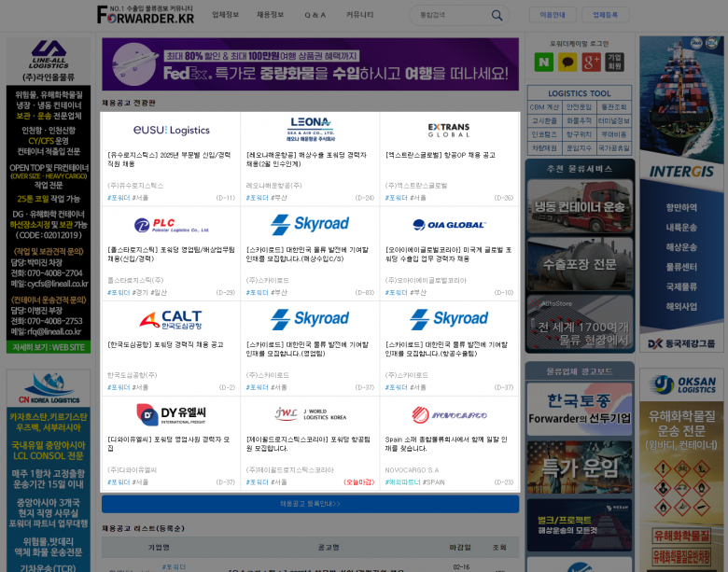Click the 한국토종 Forwarder의 선두기업 ad
The width and height of the screenshot is (728, 572).
(580, 409)
